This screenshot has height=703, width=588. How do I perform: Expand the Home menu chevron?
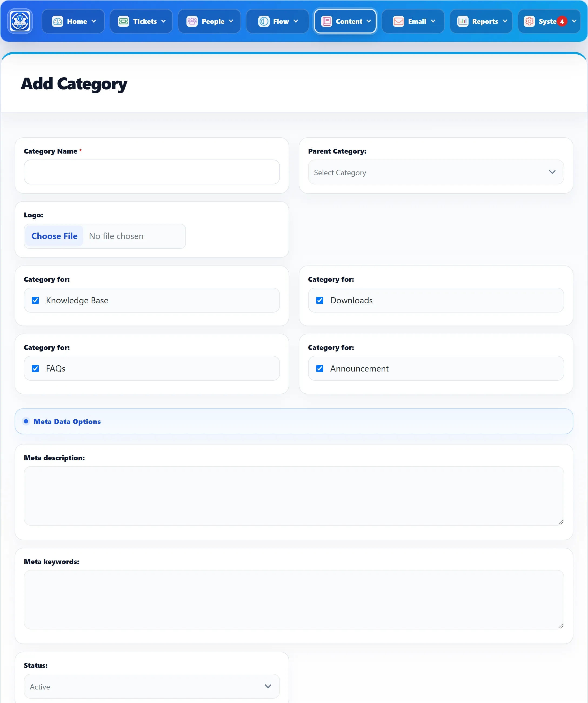tap(94, 21)
